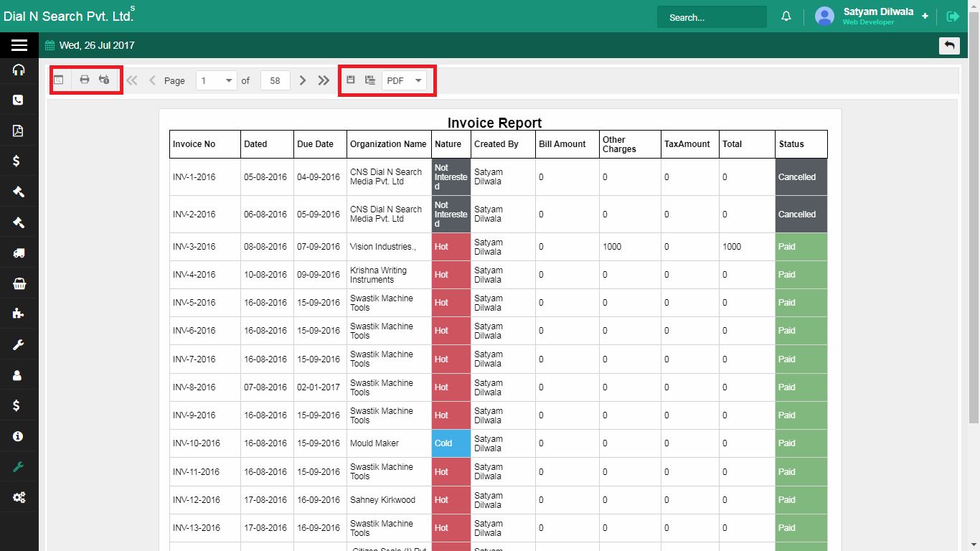Click the phone sidebar icon
This screenshot has width=980, height=551.
click(x=19, y=100)
